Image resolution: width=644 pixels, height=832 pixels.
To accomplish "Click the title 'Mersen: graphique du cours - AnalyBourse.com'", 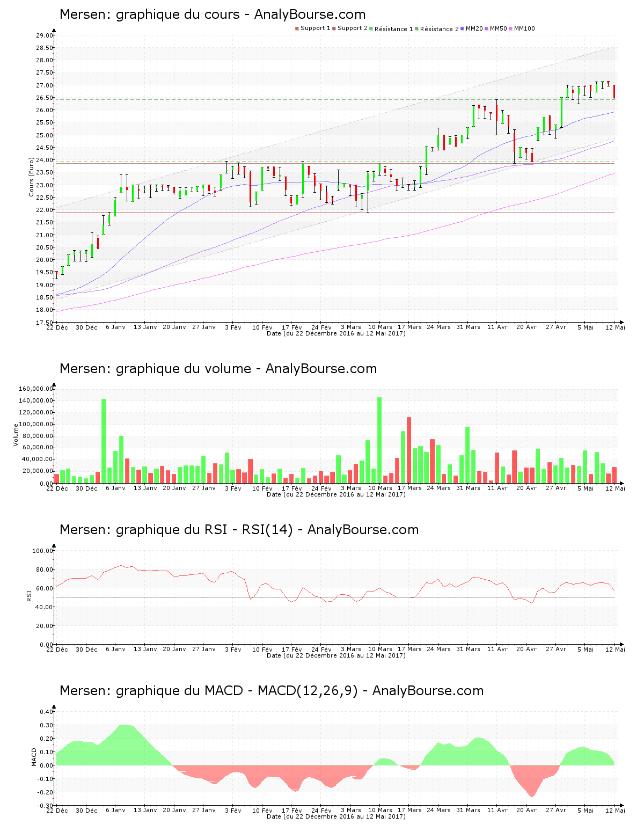I will (213, 14).
